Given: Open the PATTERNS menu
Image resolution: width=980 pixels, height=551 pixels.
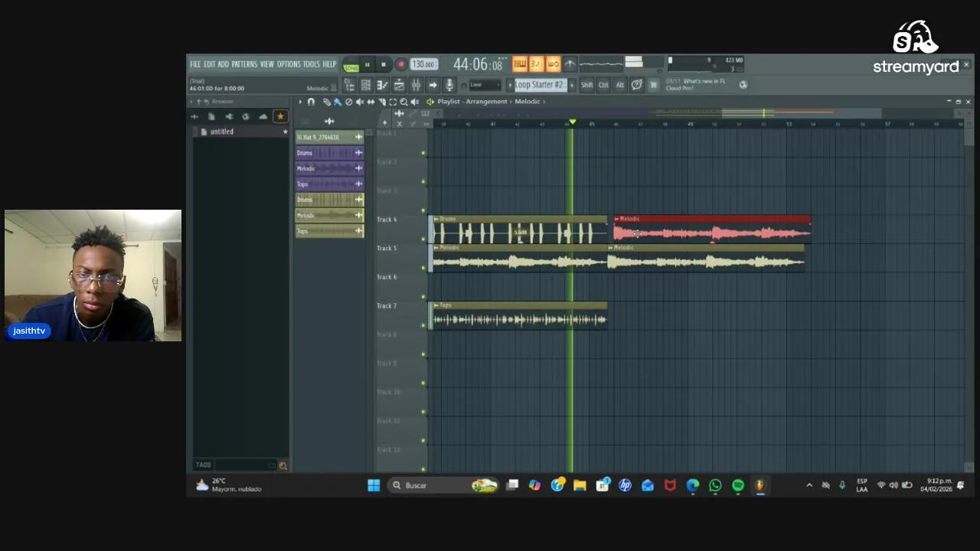Looking at the screenshot, I should pyautogui.click(x=244, y=64).
